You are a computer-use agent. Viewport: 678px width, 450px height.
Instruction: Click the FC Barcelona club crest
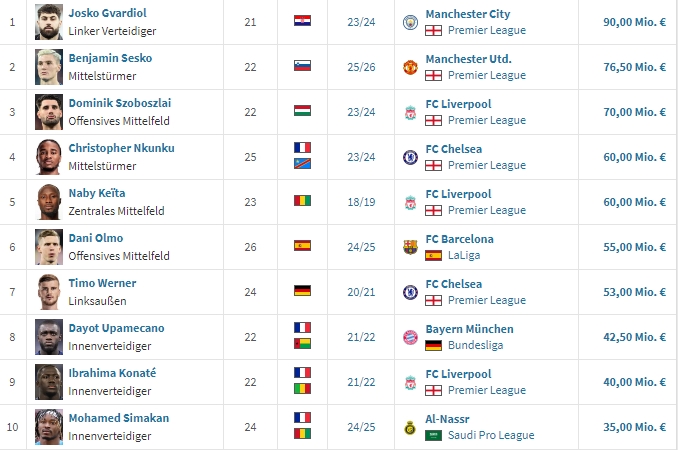410,247
